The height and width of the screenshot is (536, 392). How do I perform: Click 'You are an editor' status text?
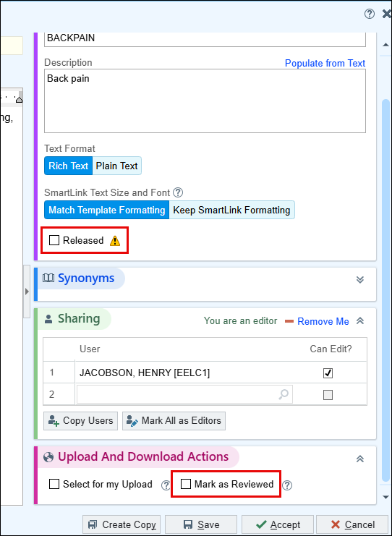tap(240, 321)
